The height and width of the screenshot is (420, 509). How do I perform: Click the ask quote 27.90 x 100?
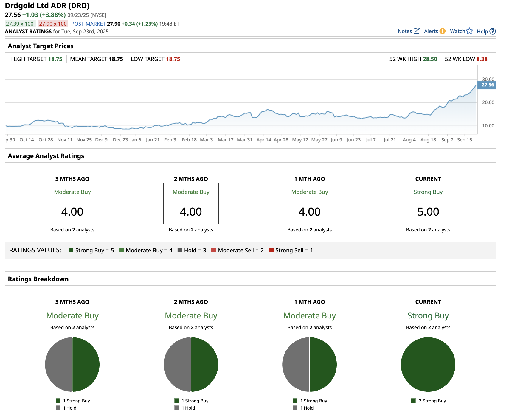pyautogui.click(x=53, y=24)
